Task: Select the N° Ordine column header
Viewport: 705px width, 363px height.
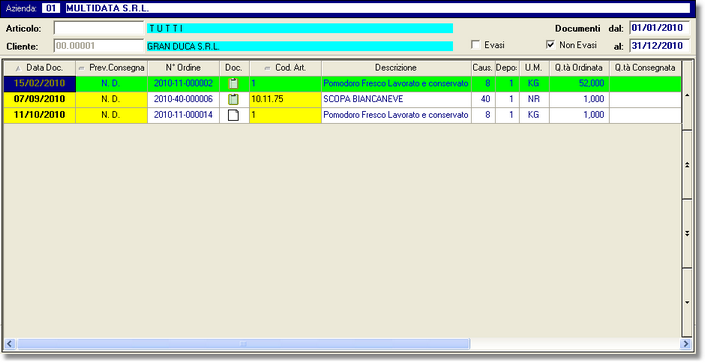Action: click(x=183, y=68)
